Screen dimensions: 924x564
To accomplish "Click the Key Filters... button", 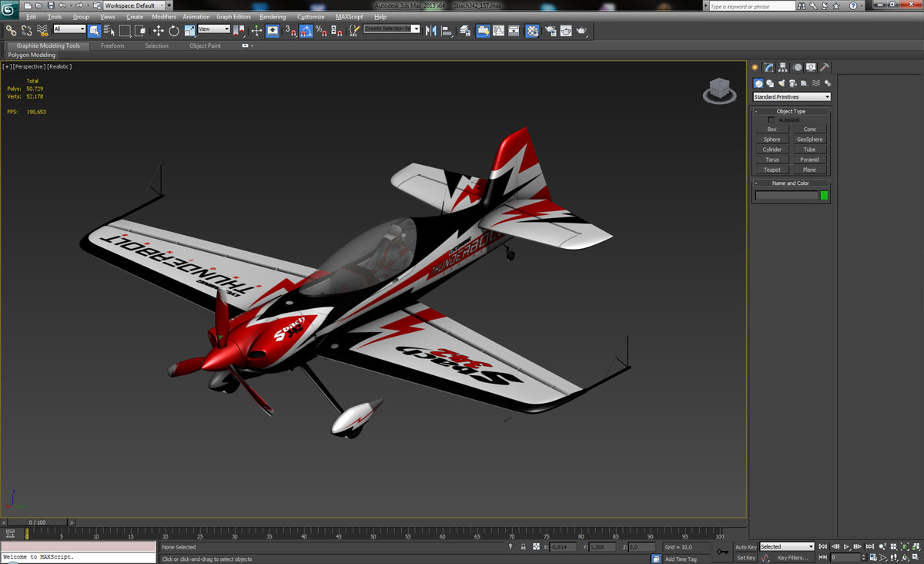I will tap(792, 558).
